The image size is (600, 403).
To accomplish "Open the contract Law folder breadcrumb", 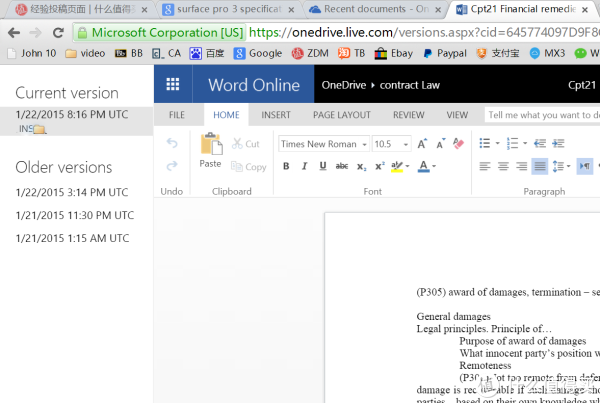I will point(409,85).
